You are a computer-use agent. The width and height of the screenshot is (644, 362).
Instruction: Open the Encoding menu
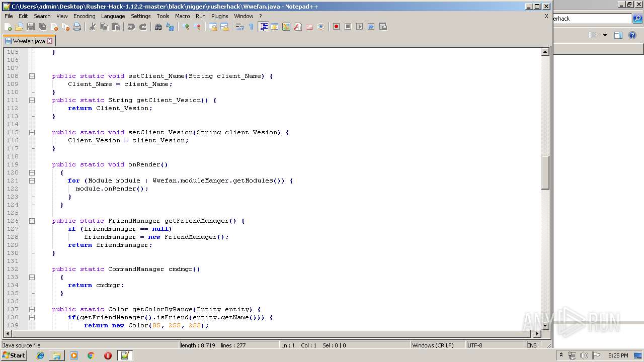point(84,16)
